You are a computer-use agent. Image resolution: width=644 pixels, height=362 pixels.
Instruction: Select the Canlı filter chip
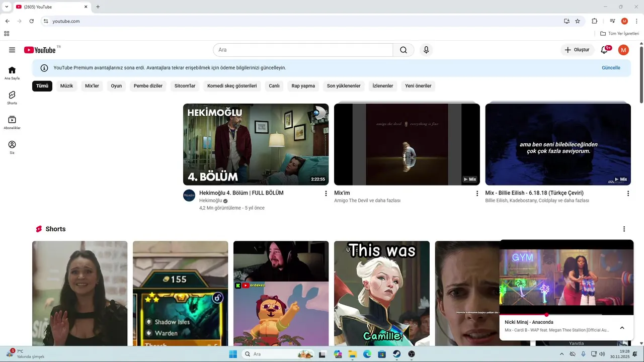274,86
